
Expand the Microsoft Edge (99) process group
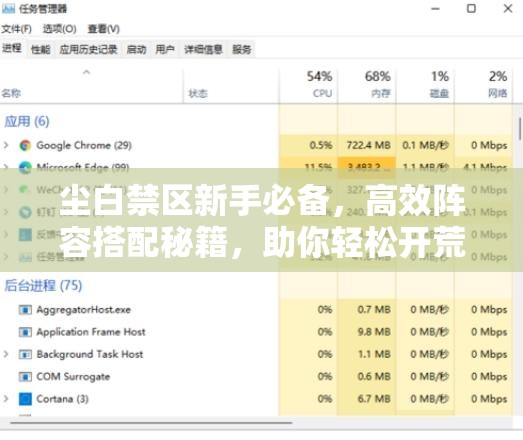tap(6, 167)
